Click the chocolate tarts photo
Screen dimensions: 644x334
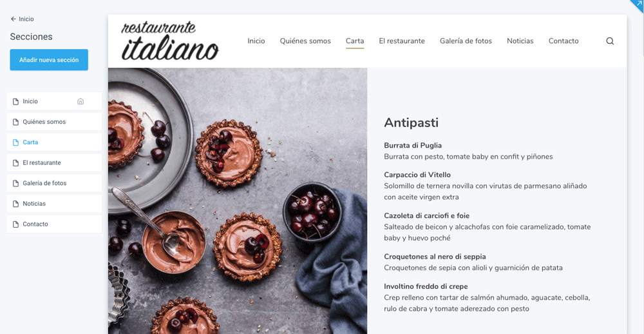(x=238, y=201)
